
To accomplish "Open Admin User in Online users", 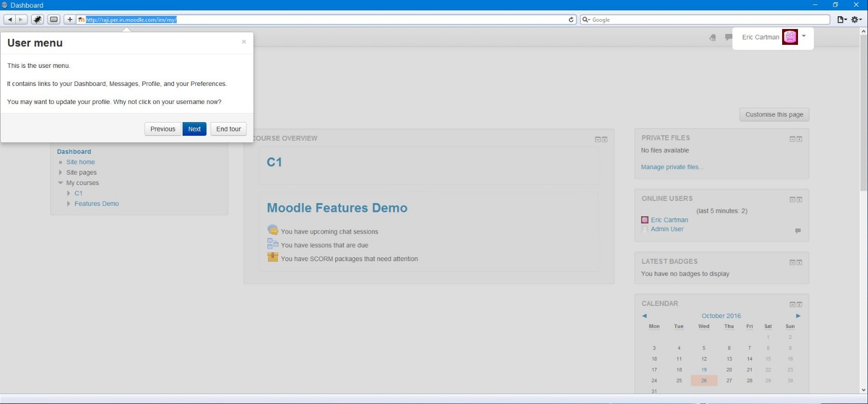I will [667, 229].
